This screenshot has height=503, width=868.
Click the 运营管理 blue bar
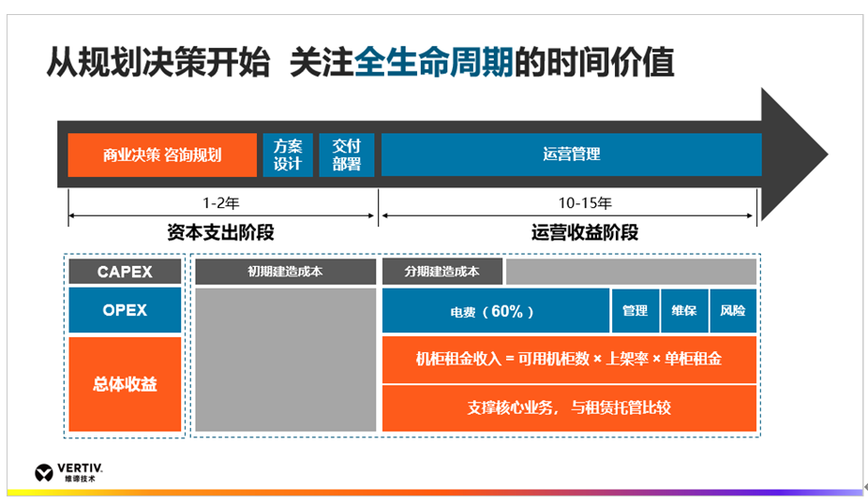571,155
